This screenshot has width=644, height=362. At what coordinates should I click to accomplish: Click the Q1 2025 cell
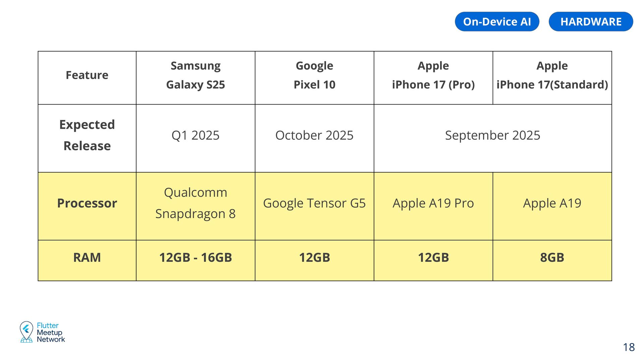(x=196, y=135)
